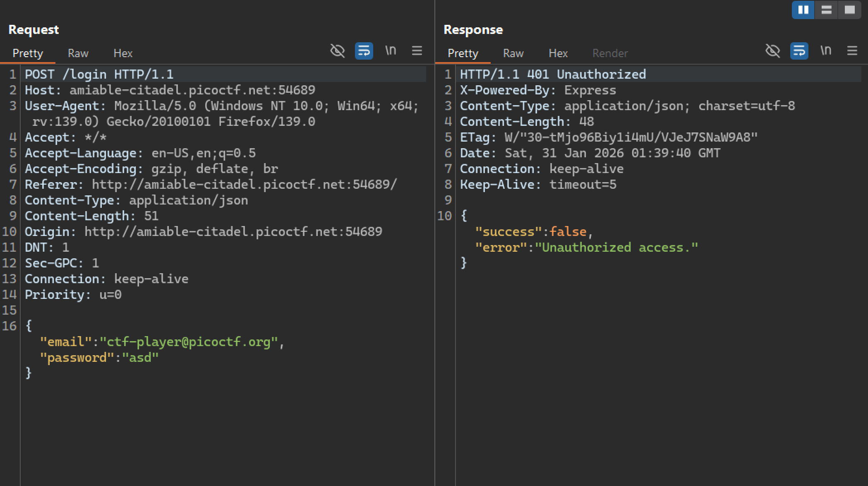Select top-bottom split layout icon

tap(826, 10)
